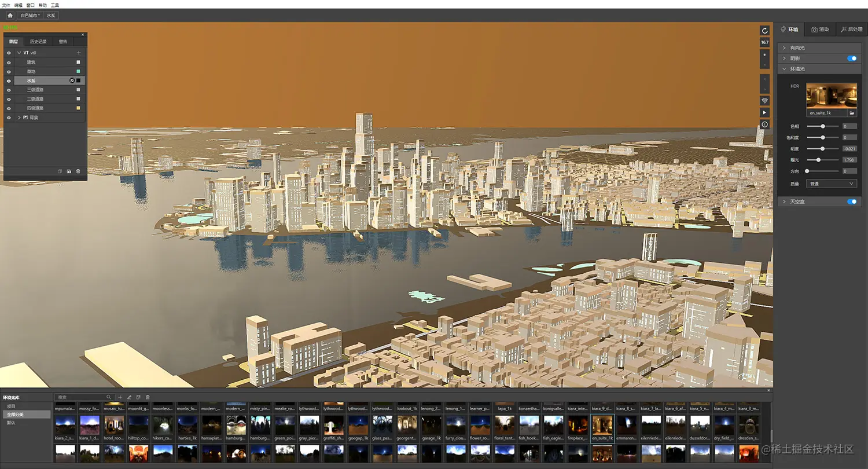Click the wifi signal icon in viewport toolbar
Image resolution: width=868 pixels, height=469 pixels.
click(x=764, y=101)
